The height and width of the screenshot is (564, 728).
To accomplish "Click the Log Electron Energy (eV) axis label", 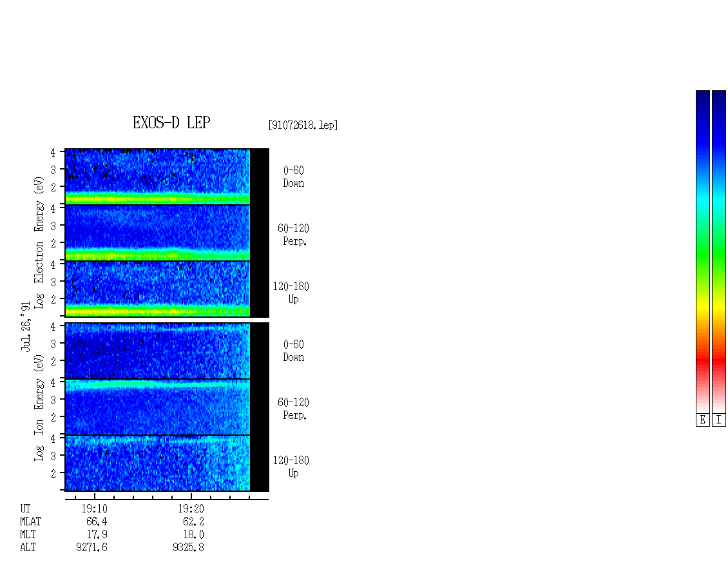I will coord(39,242).
